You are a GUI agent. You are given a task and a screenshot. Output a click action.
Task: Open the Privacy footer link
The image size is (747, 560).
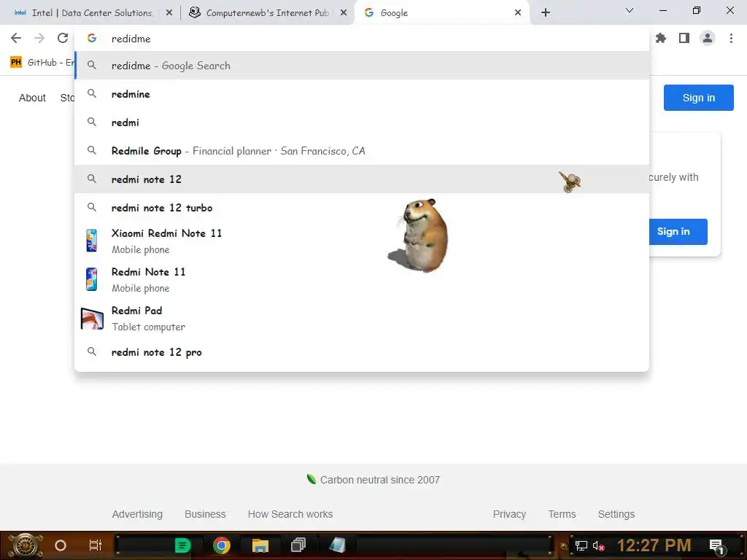click(x=509, y=514)
